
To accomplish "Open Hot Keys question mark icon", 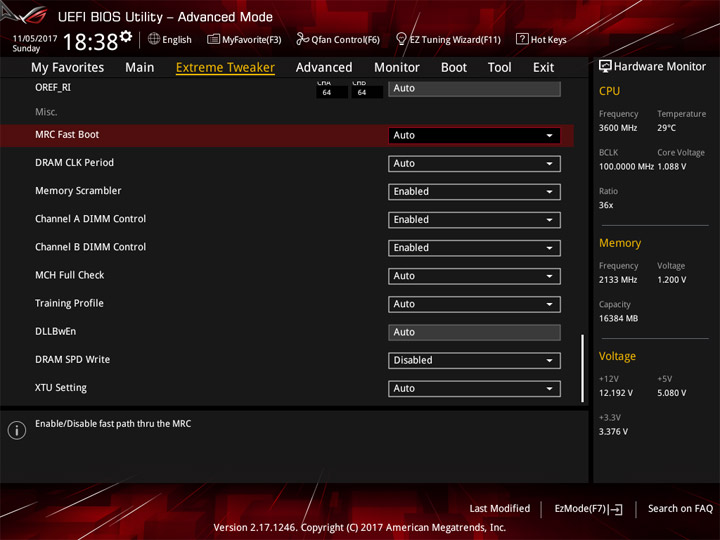I will click(x=522, y=39).
